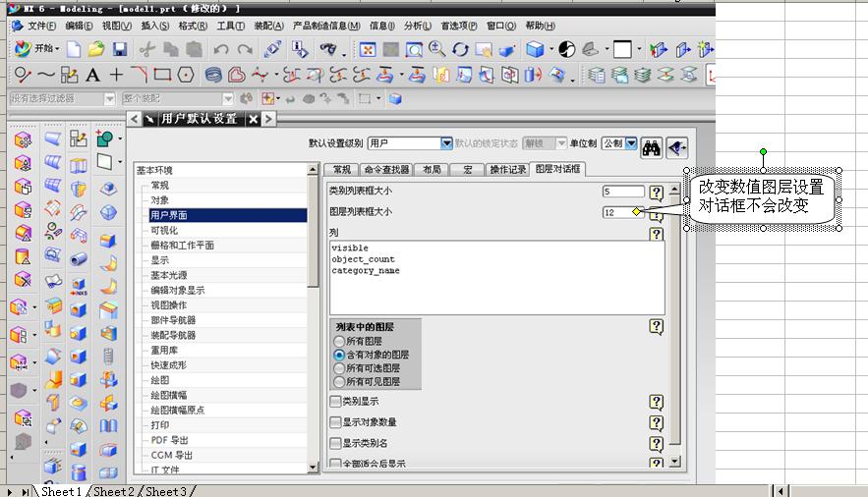Click the Measure distance ruler icon

(272, 50)
